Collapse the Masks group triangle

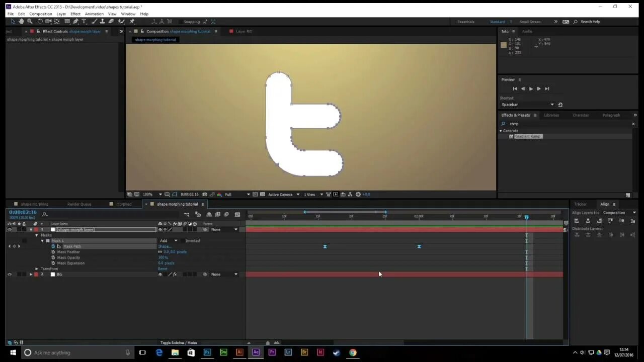[36, 235]
